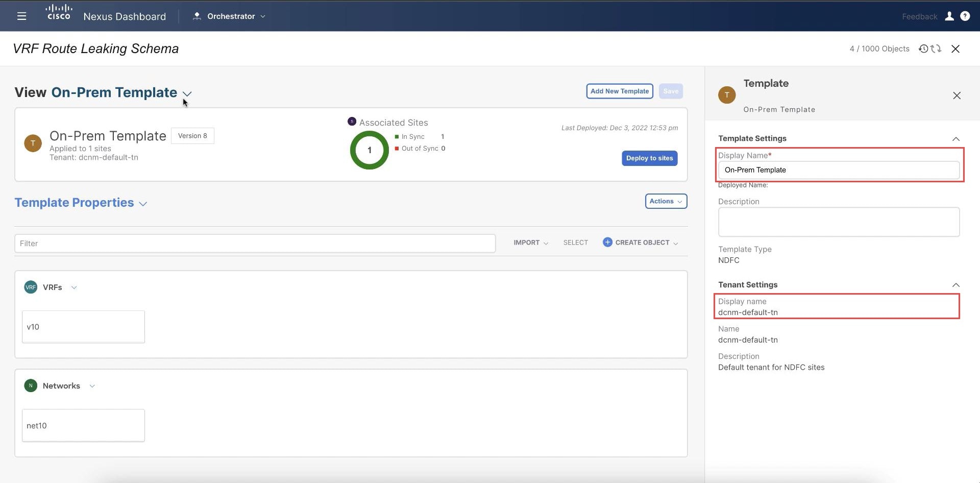
Task: Open the help question mark icon
Action: 965,16
